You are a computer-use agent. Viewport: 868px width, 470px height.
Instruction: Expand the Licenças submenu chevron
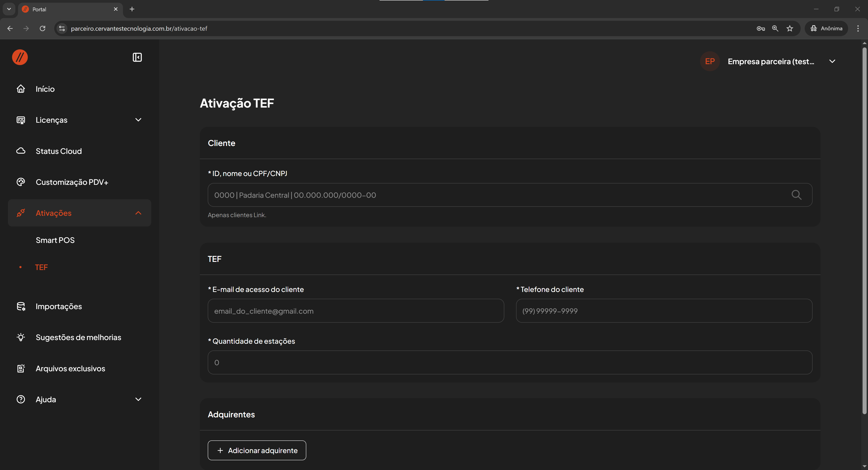138,120
